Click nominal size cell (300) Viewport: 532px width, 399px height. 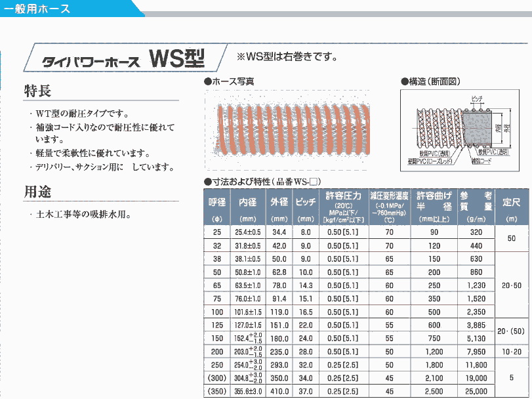point(217,378)
